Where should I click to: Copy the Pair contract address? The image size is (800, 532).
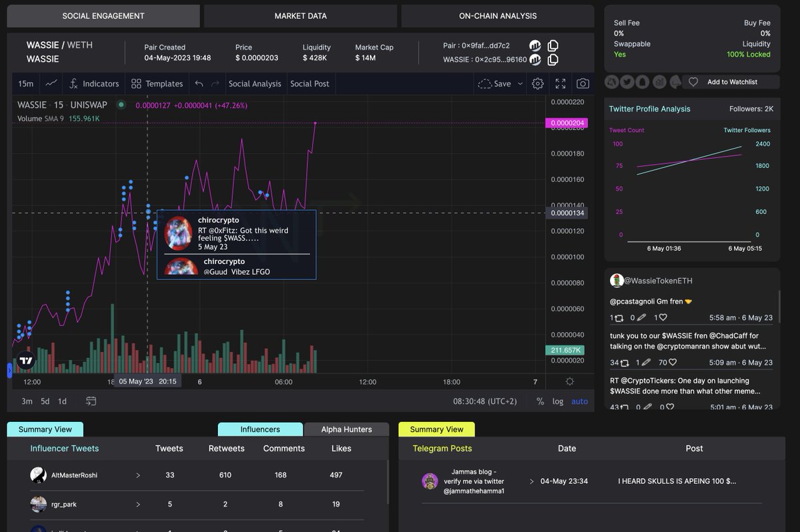(553, 45)
